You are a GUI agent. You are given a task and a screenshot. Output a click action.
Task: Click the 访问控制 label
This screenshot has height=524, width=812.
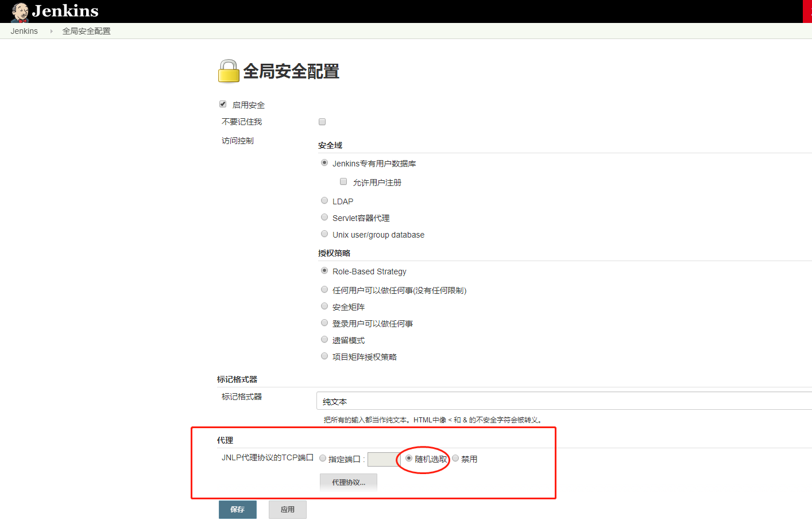238,141
